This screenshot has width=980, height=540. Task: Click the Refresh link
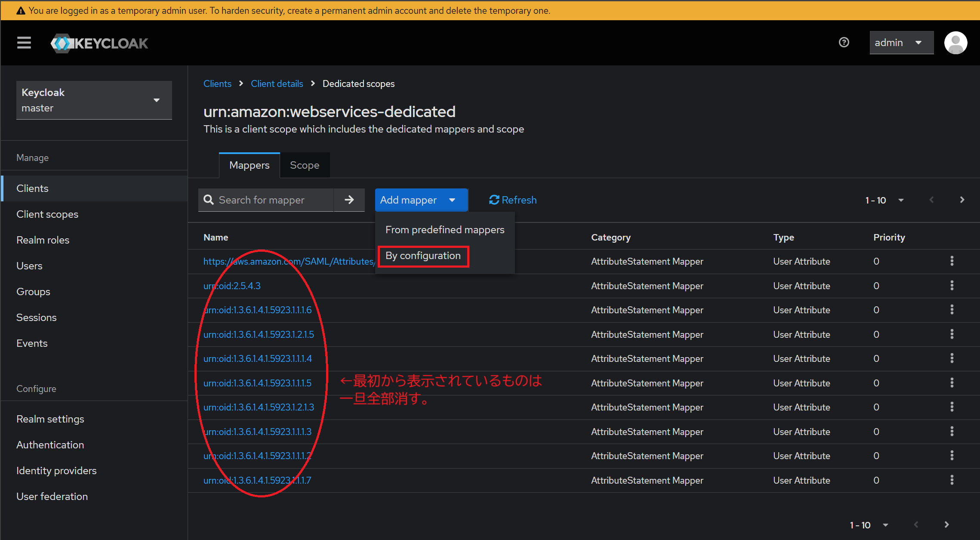coord(512,200)
